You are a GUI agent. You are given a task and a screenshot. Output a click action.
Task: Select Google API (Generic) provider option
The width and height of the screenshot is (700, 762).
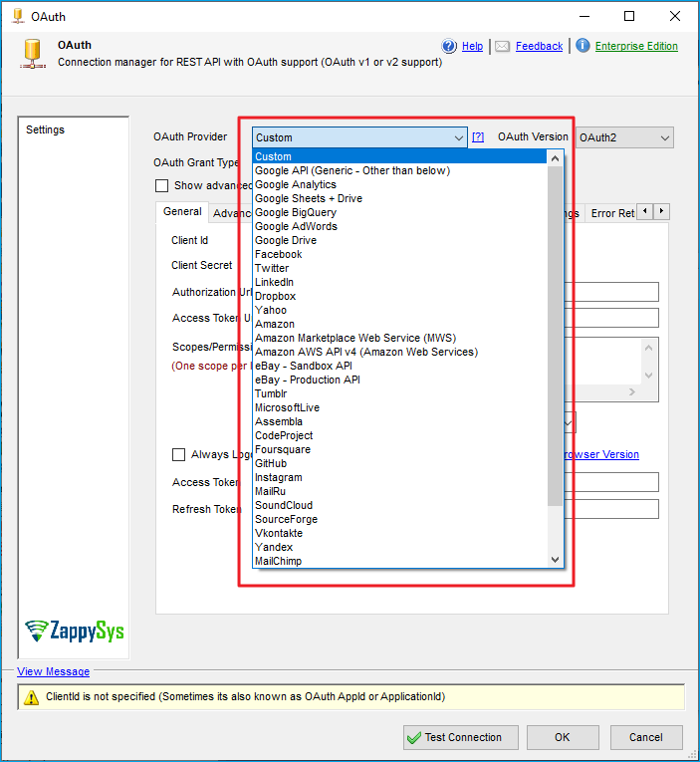400,170
